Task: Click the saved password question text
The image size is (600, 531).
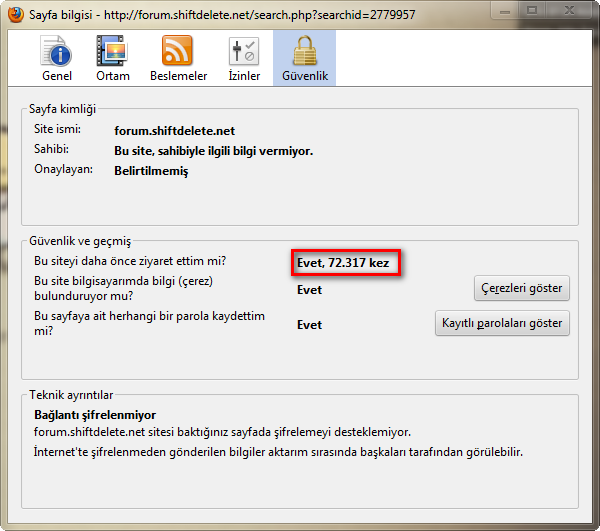Action: 149,323
